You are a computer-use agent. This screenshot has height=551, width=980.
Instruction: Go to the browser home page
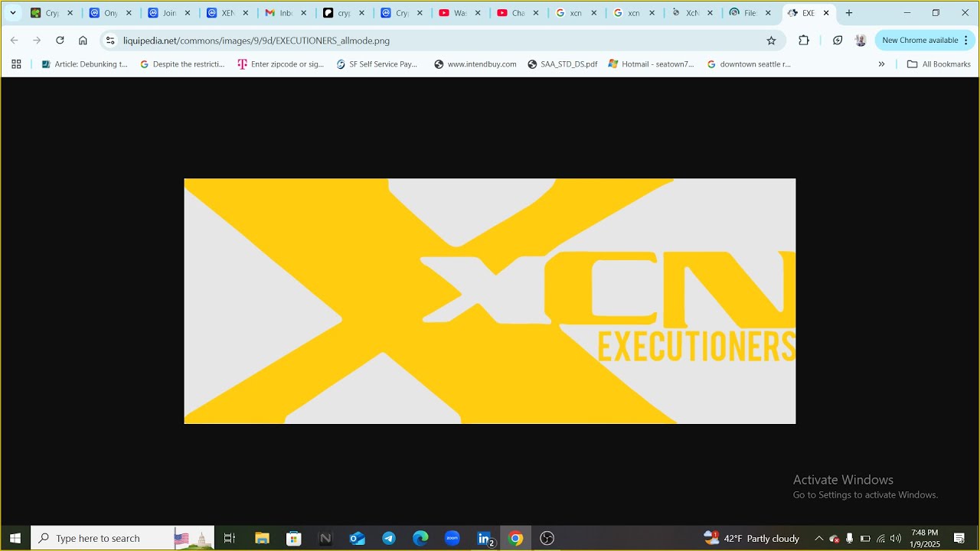pyautogui.click(x=83, y=41)
